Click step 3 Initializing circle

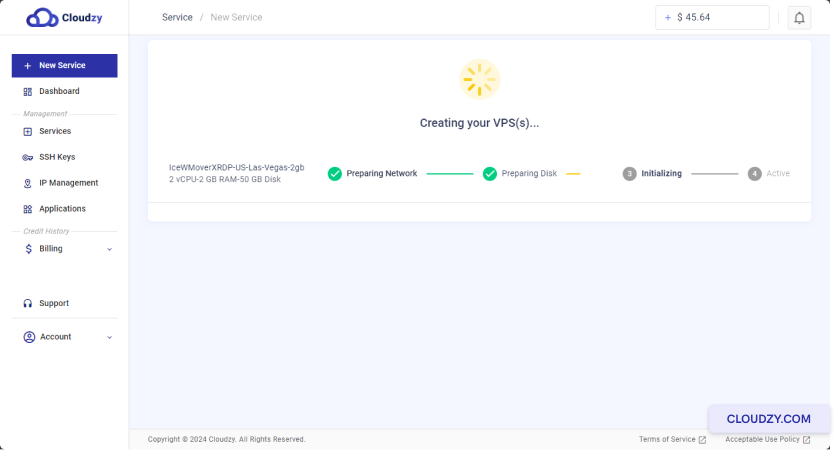629,174
